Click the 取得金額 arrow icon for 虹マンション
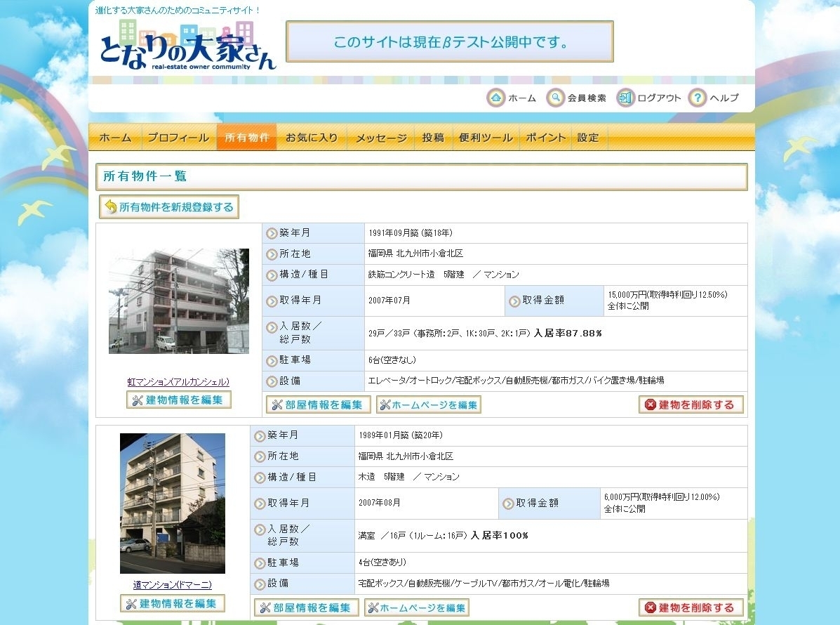 (514, 301)
